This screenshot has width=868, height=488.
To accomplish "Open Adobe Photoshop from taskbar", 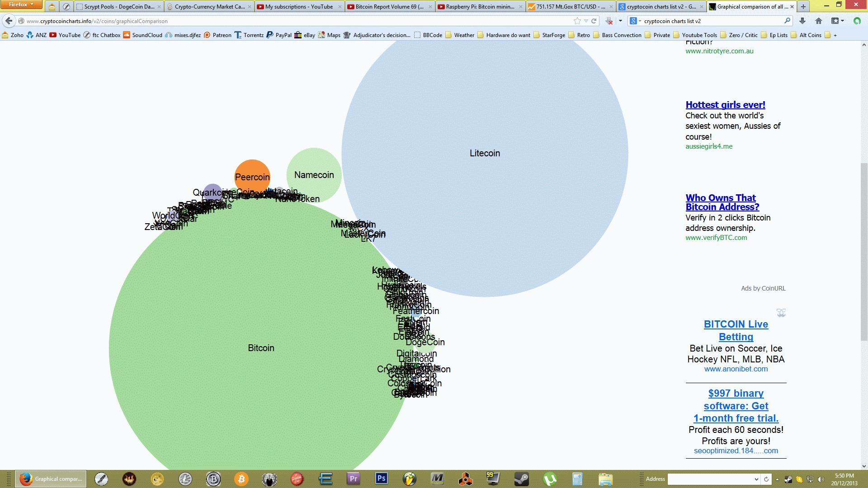I will 382,479.
